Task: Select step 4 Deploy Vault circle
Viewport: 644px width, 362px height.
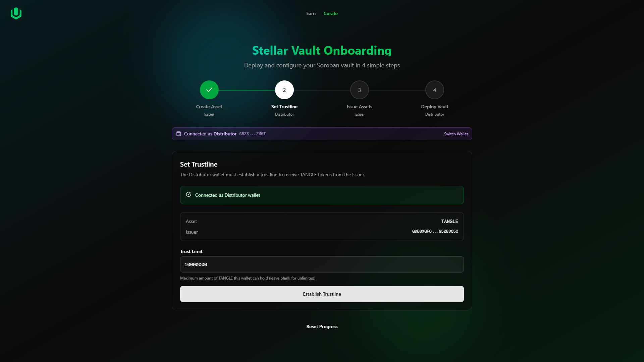Action: 435,90
